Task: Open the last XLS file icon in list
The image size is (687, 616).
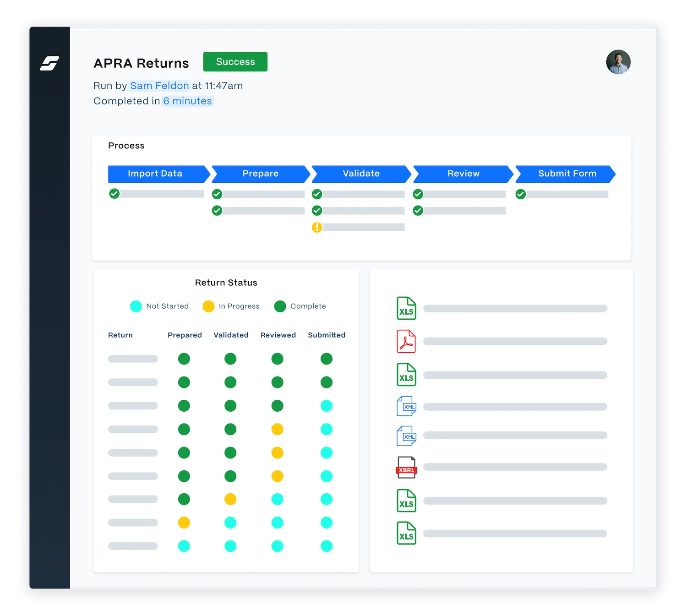Action: click(x=406, y=533)
